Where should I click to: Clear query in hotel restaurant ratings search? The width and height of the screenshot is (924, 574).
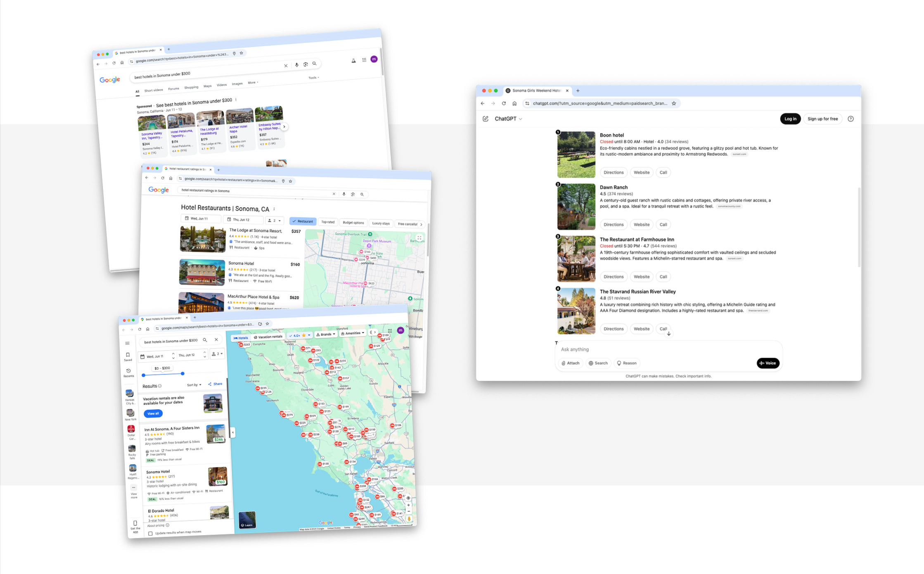point(334,194)
